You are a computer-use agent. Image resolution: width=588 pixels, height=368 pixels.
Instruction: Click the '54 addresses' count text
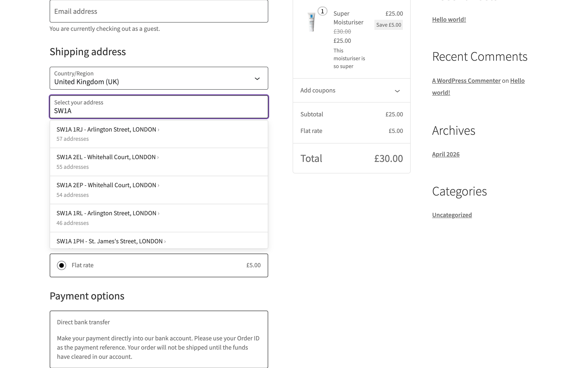coord(72,195)
